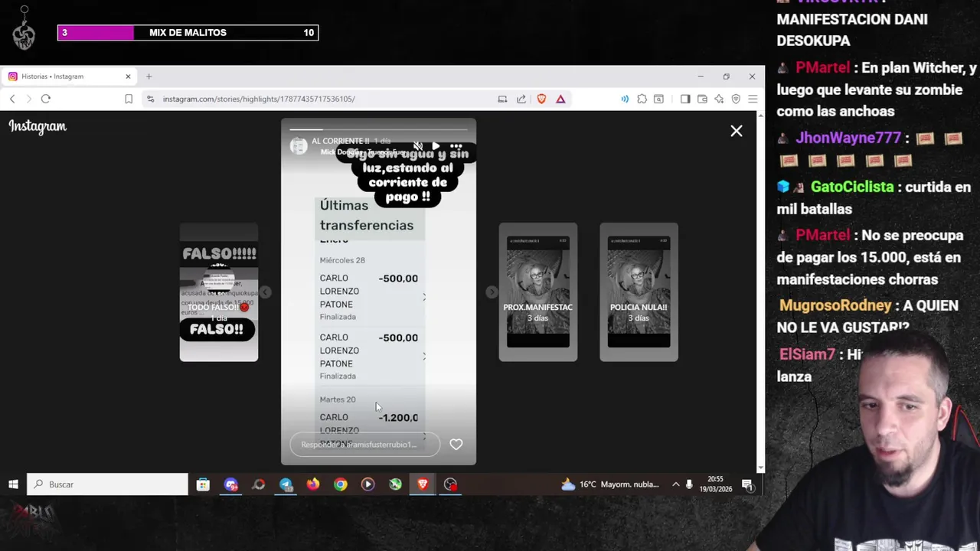Open Google Chrome from the taskbar
The width and height of the screenshot is (980, 551).
(x=341, y=484)
